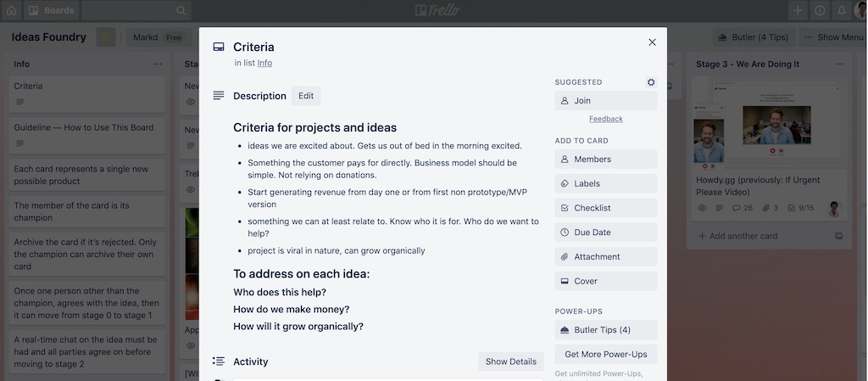Open 'A real-time chat on the idea' card
The image size is (868, 381).
click(x=87, y=351)
